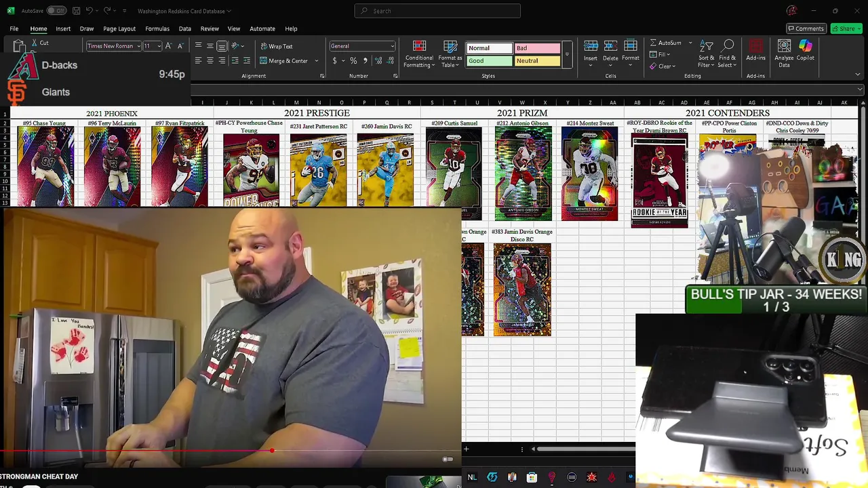Apply the Bad cell style

[537, 48]
